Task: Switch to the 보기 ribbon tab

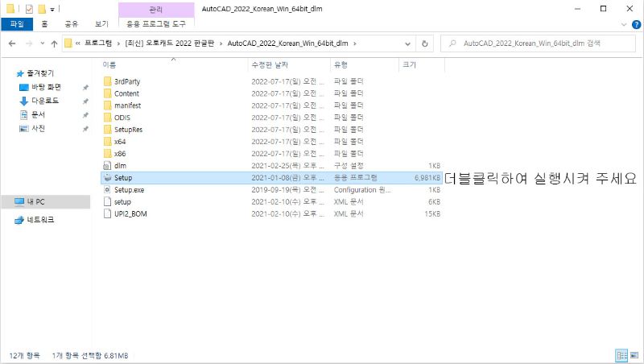Action: [x=101, y=24]
